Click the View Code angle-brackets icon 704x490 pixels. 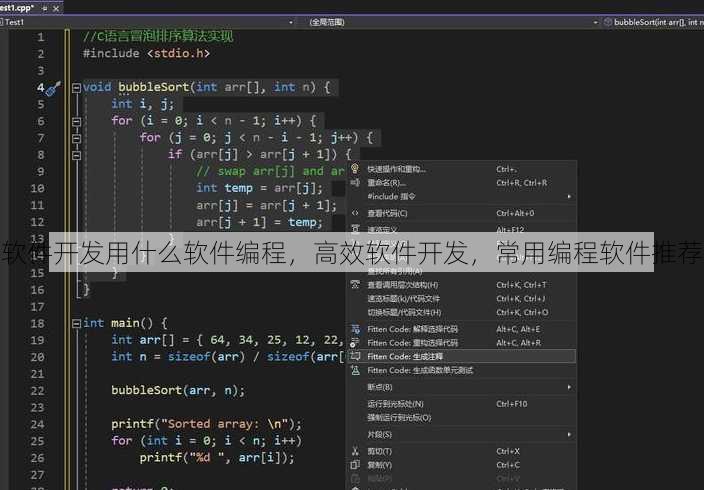tap(355, 213)
